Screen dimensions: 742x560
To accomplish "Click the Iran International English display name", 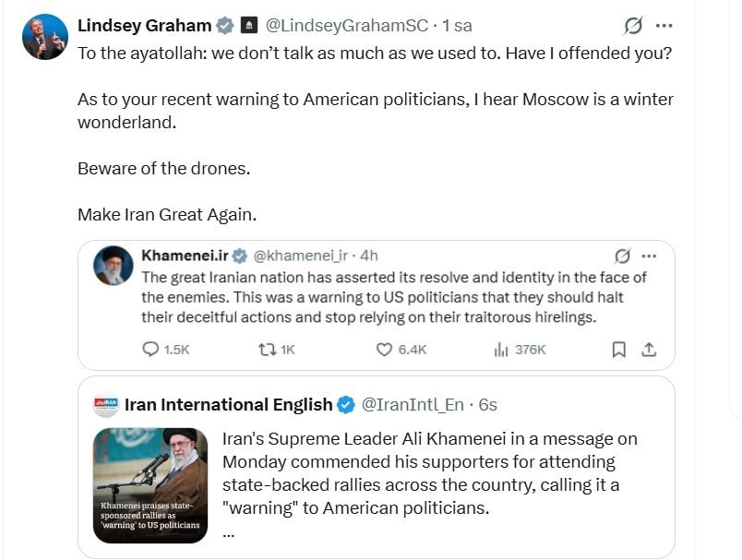I will (231, 402).
